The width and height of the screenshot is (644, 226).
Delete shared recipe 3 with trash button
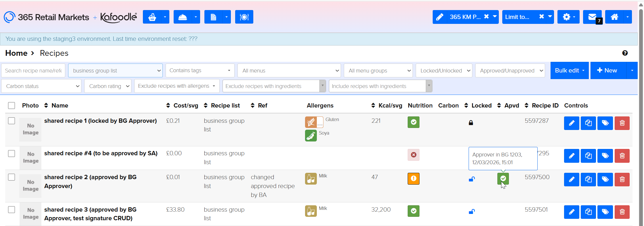(622, 212)
